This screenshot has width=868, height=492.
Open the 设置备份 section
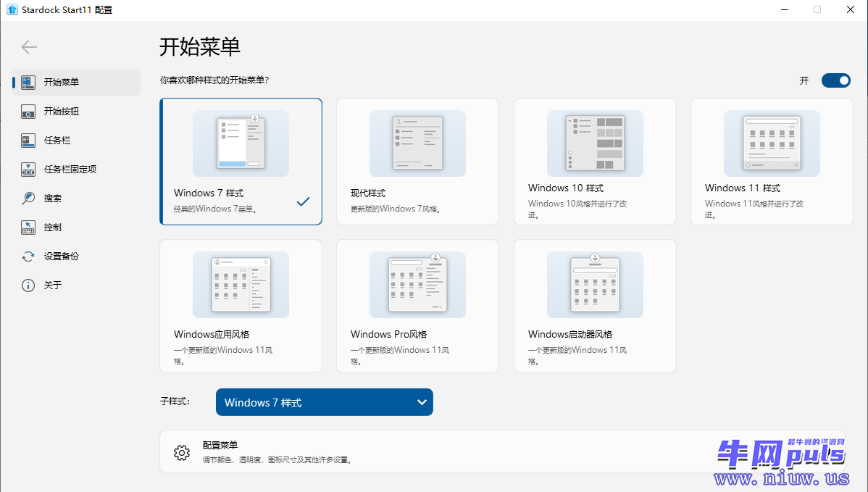coord(76,257)
